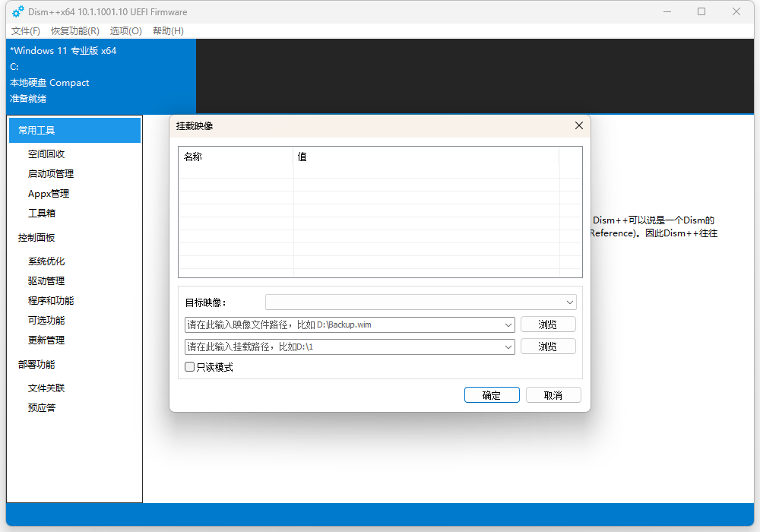This screenshot has width=760, height=532.
Task: Open the 恢复功能(R) menu
Action: [74, 31]
